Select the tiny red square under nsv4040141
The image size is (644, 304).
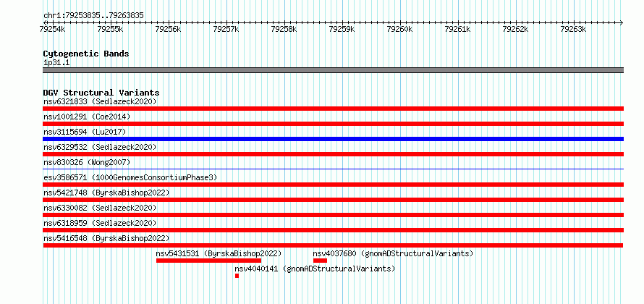click(237, 276)
